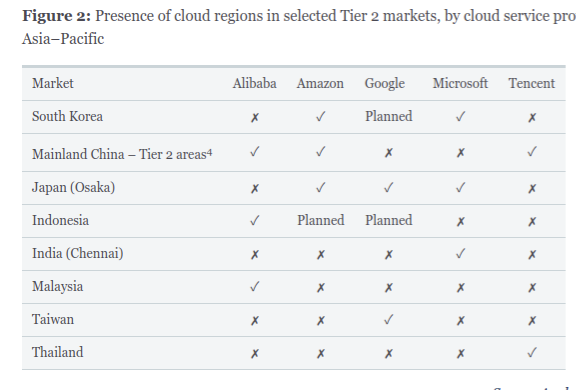Click the Microsoft column header
The height and width of the screenshot is (390, 576).
[460, 83]
